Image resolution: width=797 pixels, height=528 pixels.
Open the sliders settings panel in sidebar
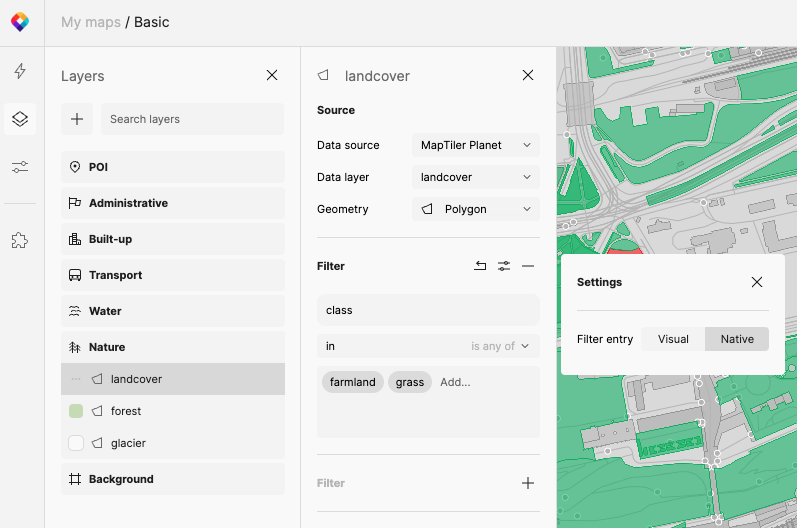click(20, 167)
